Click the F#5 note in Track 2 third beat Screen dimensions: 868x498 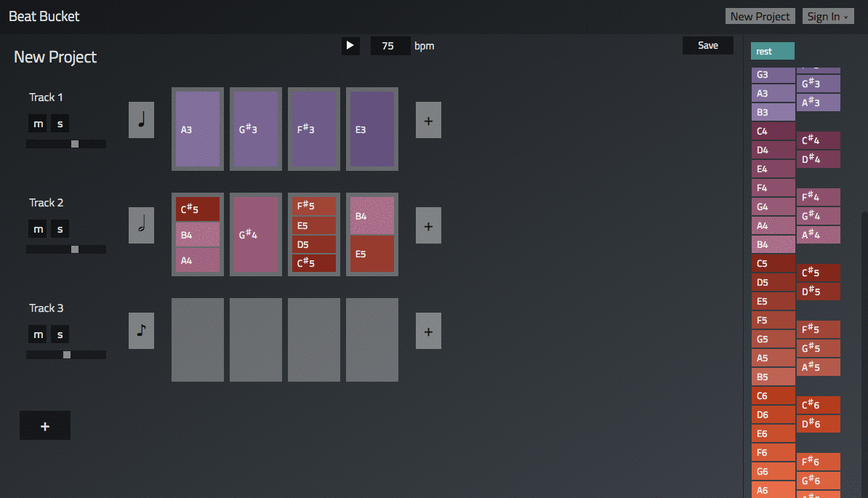(x=314, y=206)
